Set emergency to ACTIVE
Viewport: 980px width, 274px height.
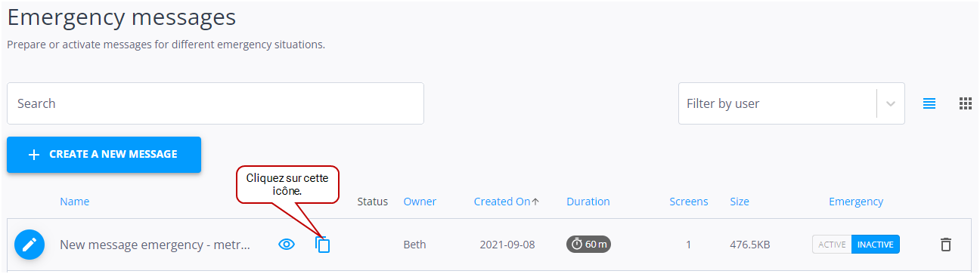click(x=832, y=245)
